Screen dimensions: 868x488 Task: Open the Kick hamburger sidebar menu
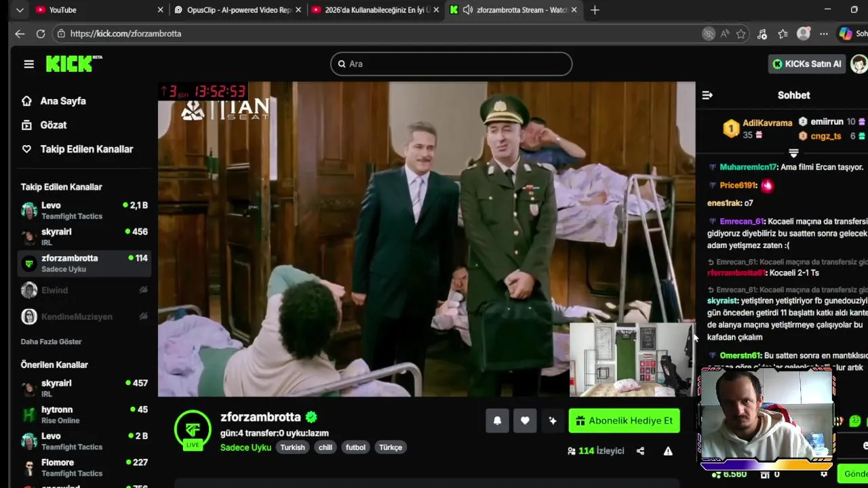coord(28,64)
